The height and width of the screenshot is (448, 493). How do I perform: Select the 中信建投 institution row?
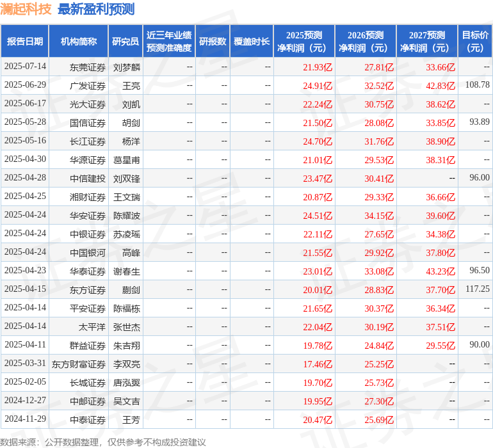[x=88, y=179]
